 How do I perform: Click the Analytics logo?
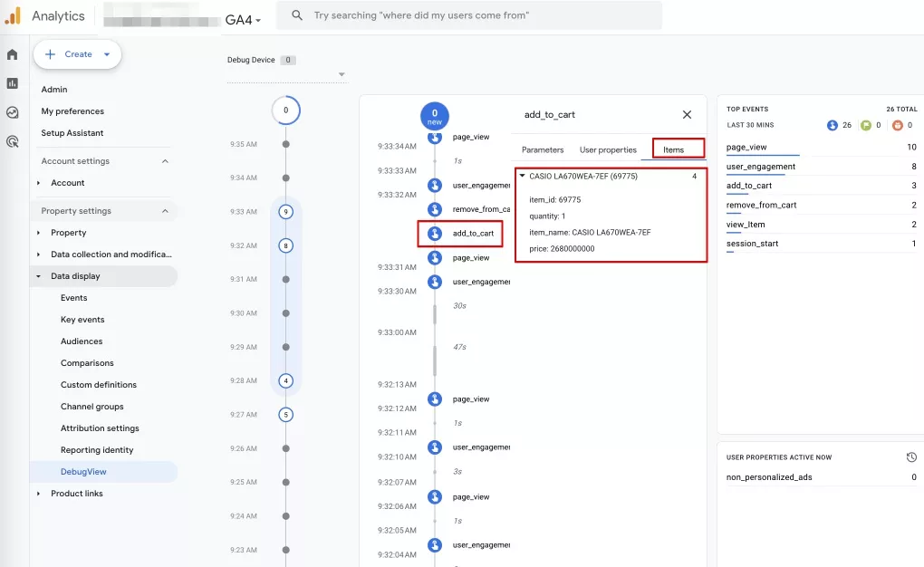pyautogui.click(x=13, y=16)
